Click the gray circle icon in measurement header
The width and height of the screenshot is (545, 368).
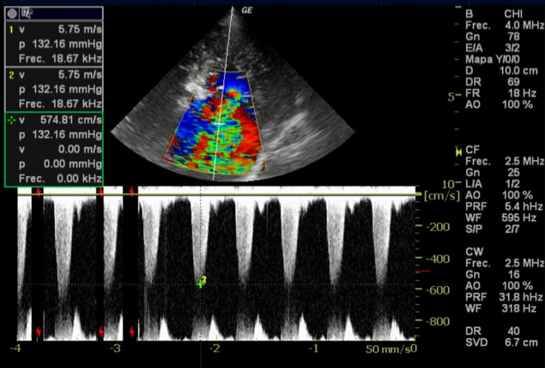[13, 14]
